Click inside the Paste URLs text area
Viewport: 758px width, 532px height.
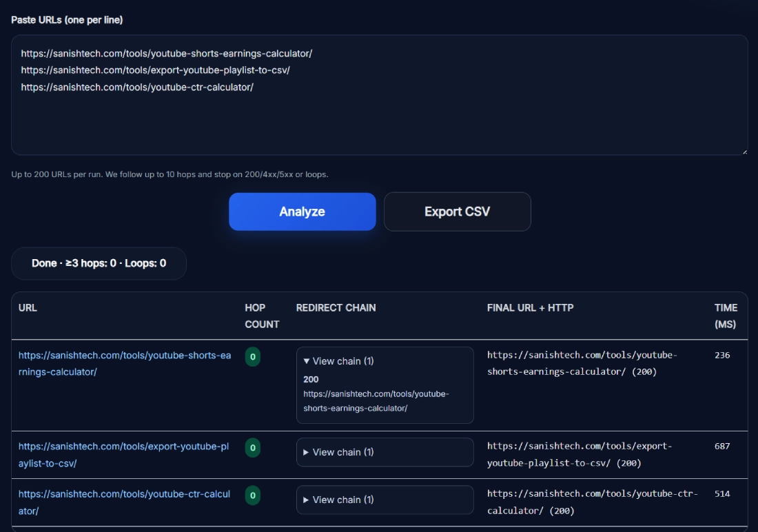(379, 117)
